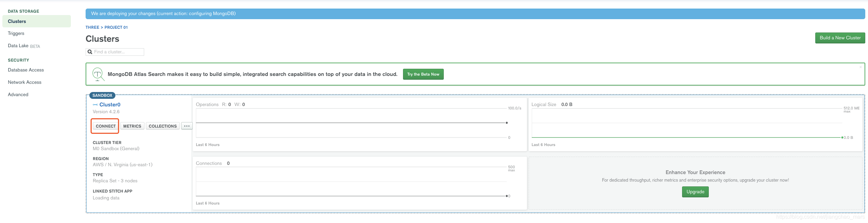Click the Loading data stitch app text

pos(106,198)
